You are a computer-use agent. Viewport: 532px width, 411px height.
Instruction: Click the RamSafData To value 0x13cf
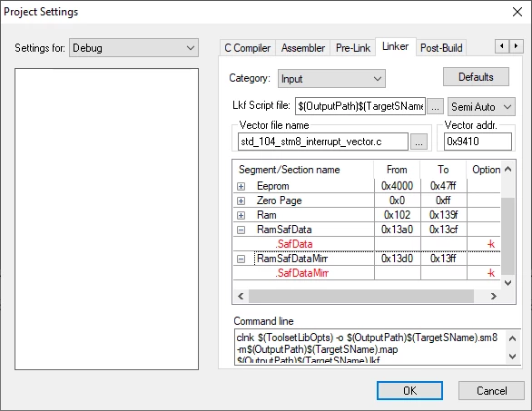pos(443,230)
